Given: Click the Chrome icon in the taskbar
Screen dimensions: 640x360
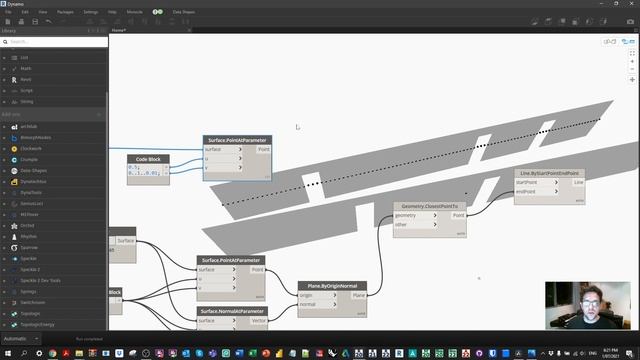Looking at the screenshot, I should [x=53, y=353].
